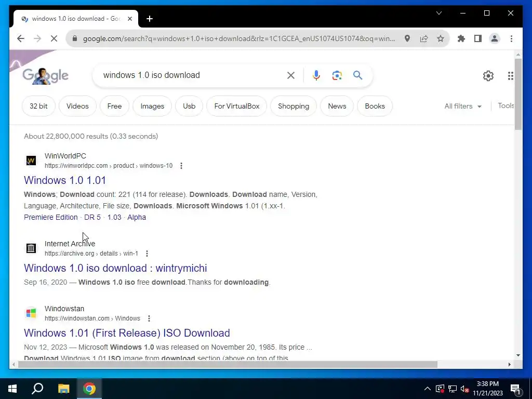Open the Google apps grid
This screenshot has height=399, width=532.
[511, 76]
